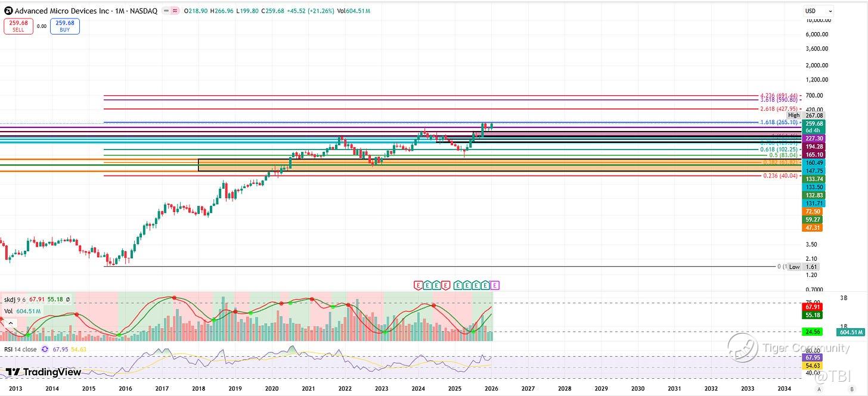The image size is (868, 396).
Task: Click the 1.618 (265.10) Fibonacci level label
Action: pos(780,122)
